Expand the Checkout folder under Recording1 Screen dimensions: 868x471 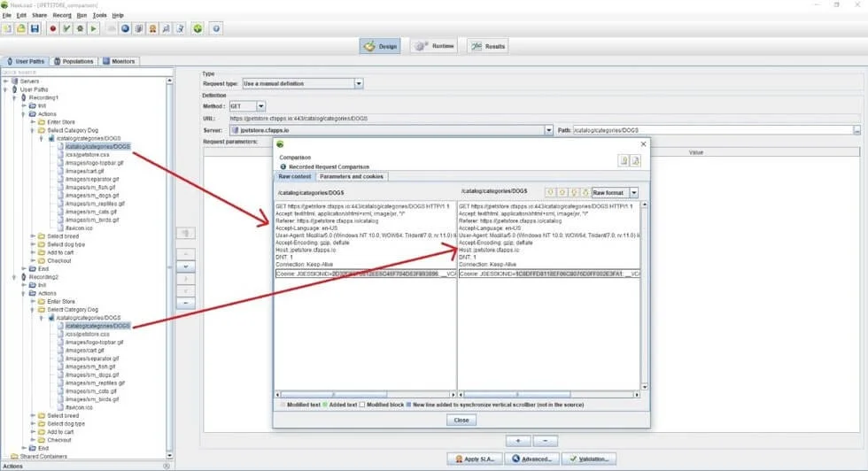pyautogui.click(x=33, y=260)
